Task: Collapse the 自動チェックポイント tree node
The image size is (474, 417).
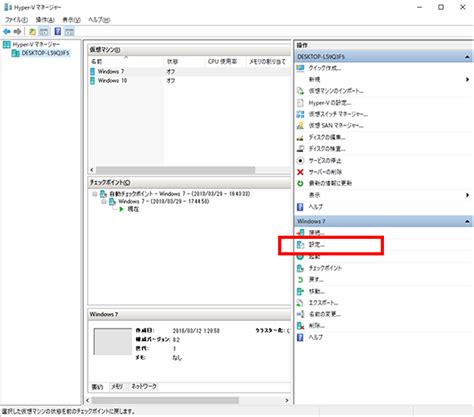Action: 95,194
